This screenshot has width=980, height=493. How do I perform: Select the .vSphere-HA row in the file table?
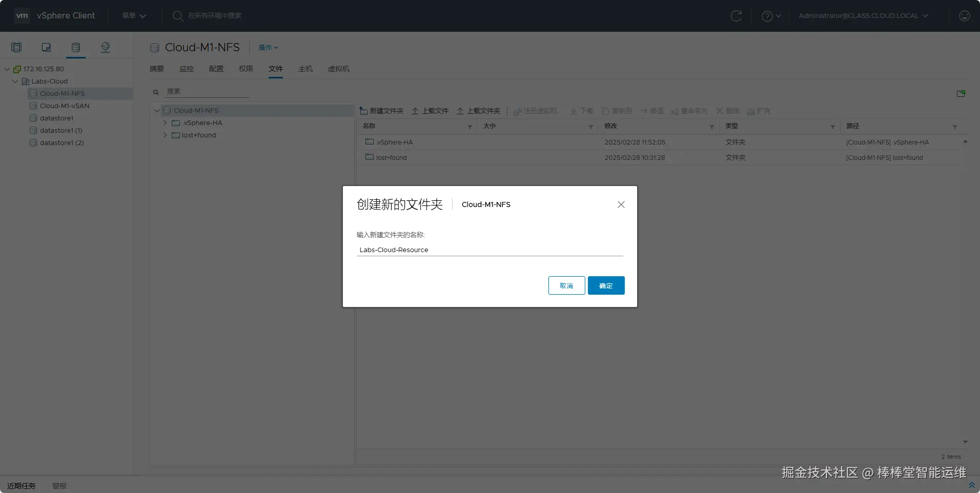click(x=659, y=142)
